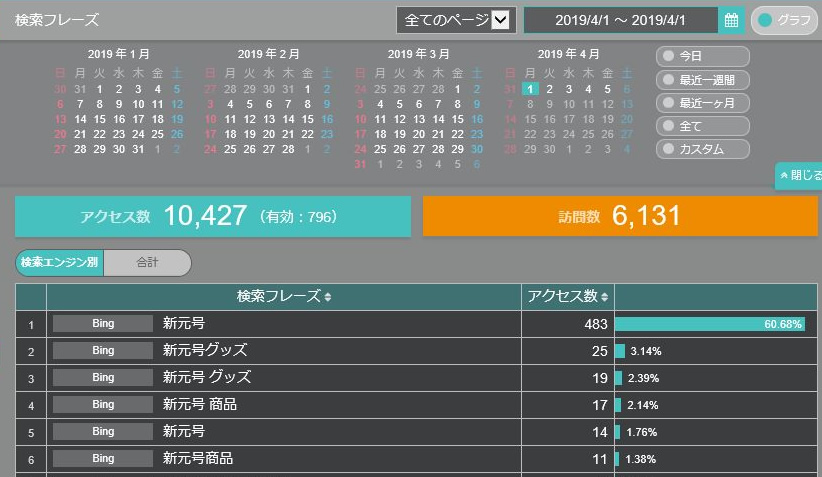
Task: Click the date range field 2019/4/1
Action: (620, 20)
